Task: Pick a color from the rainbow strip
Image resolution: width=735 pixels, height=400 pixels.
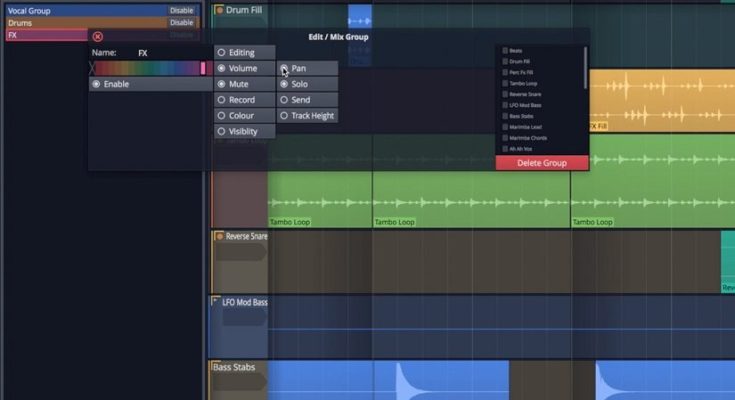Action: pos(147,69)
